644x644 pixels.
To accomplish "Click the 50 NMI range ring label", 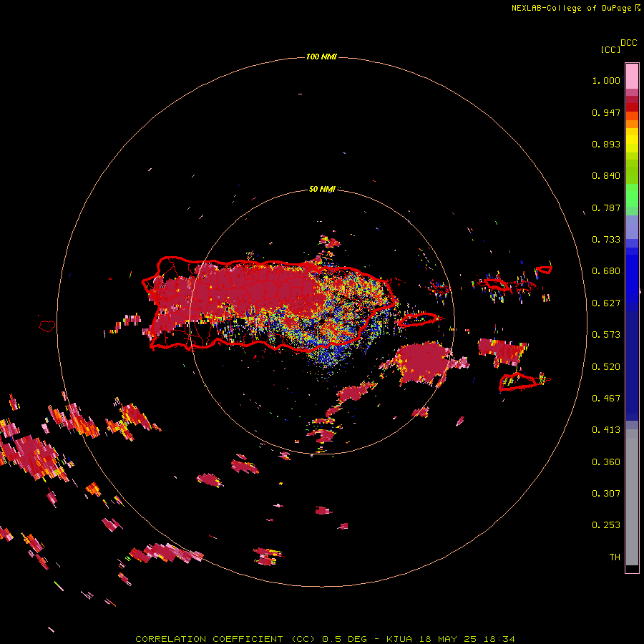I will (322, 189).
